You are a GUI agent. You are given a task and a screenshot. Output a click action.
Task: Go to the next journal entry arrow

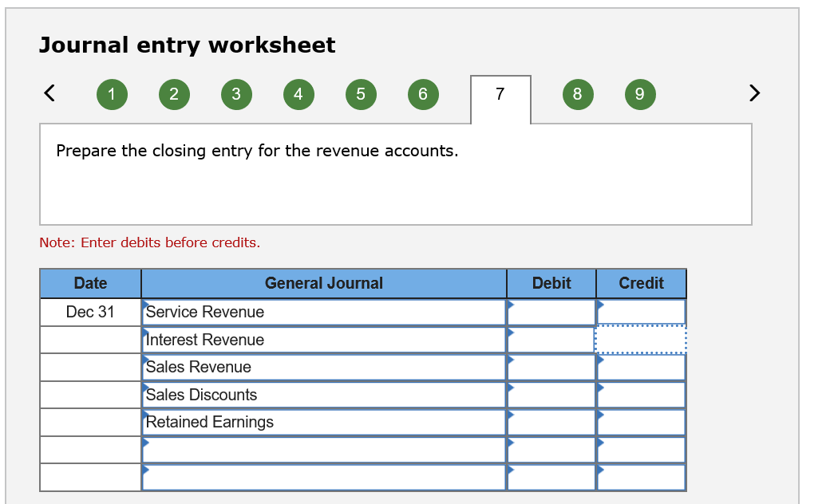click(x=754, y=93)
